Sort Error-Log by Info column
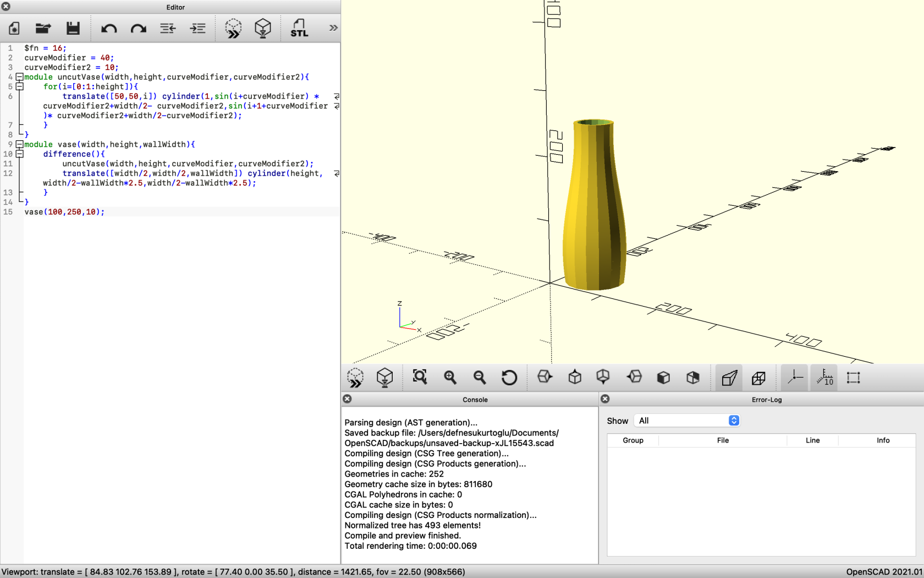The image size is (924, 578). pyautogui.click(x=883, y=440)
